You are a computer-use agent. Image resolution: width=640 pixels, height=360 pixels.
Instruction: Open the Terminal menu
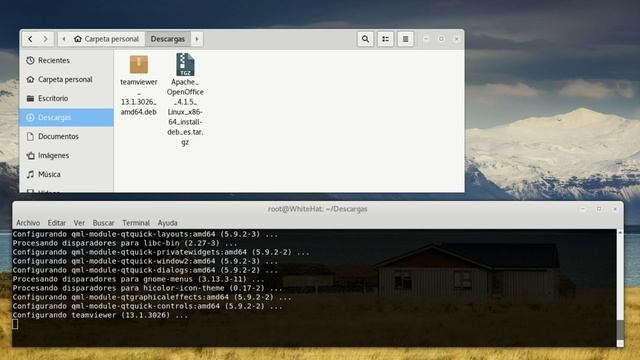[x=136, y=223]
